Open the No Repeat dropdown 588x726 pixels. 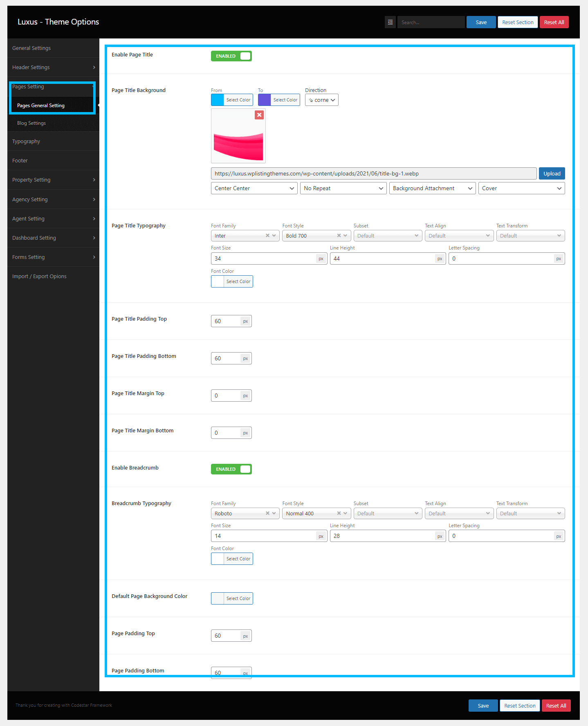point(343,188)
